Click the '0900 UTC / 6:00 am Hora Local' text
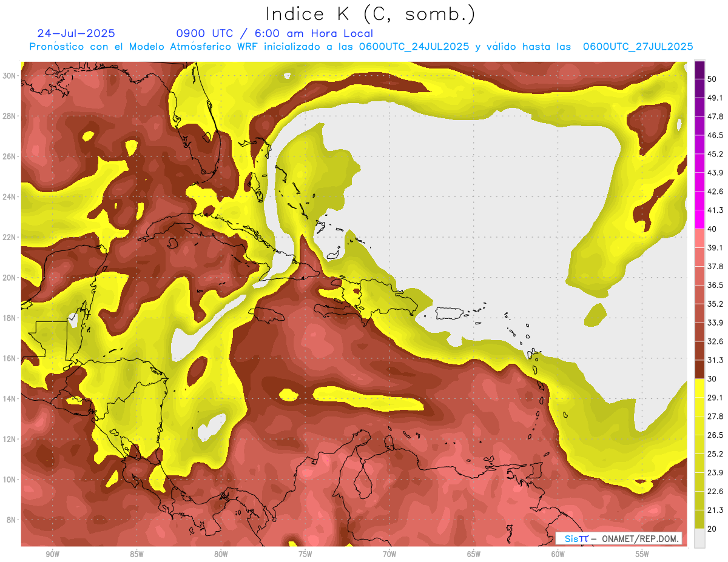Image resolution: width=728 pixels, height=562 pixels. tap(275, 33)
